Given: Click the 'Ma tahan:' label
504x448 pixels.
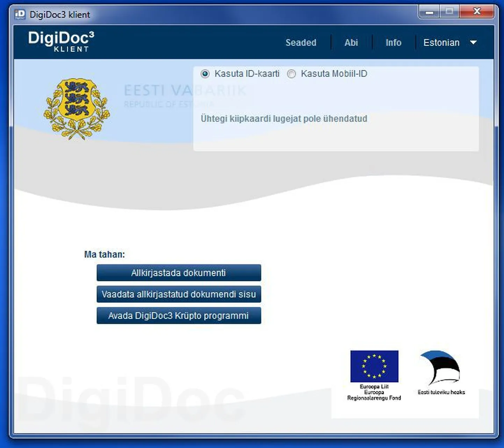Looking at the screenshot, I should (x=105, y=254).
